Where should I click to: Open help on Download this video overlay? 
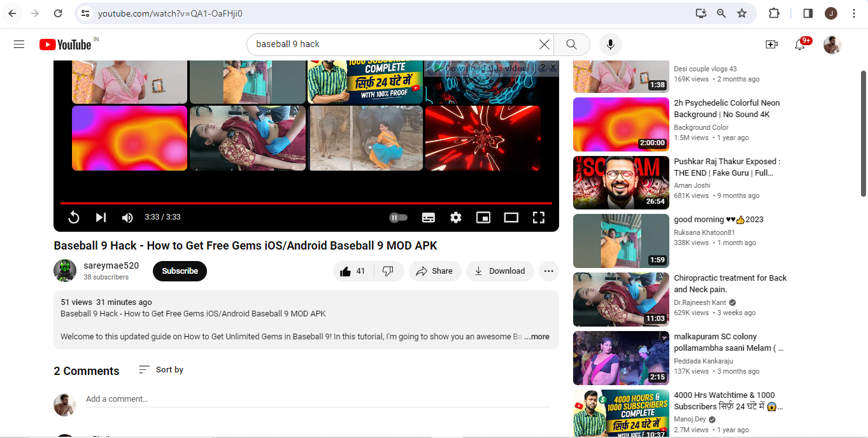543,67
